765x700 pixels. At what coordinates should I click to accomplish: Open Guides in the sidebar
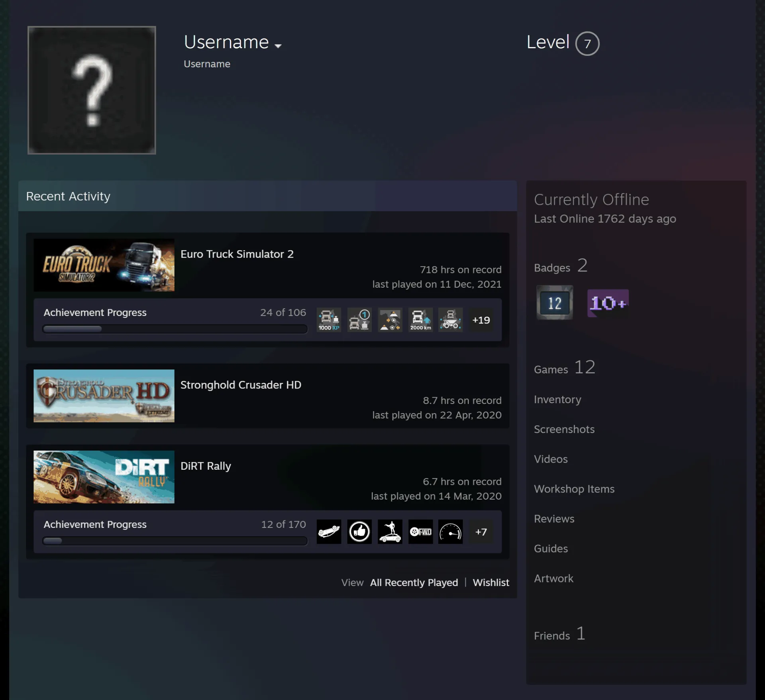[551, 549]
